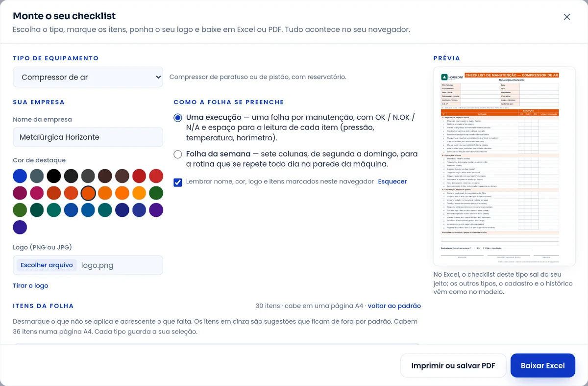Select the Uma execução radio option
This screenshot has width=588, height=386.
click(x=178, y=118)
